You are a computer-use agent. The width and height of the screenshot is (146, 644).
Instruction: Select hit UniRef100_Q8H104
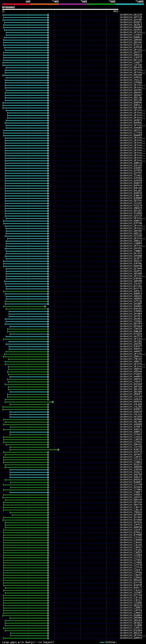pos(131,55)
